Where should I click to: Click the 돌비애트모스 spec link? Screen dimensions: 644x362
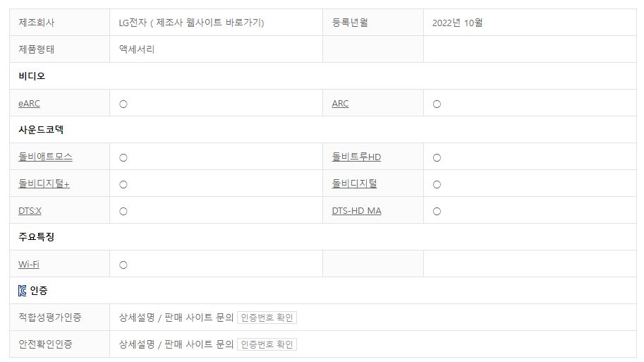coord(45,157)
